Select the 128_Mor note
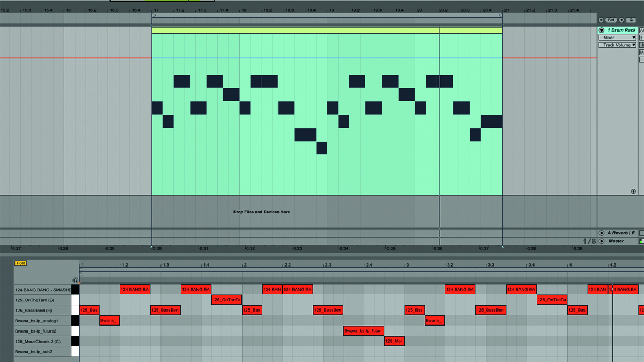Image resolution: width=644 pixels, height=362 pixels. (x=394, y=341)
